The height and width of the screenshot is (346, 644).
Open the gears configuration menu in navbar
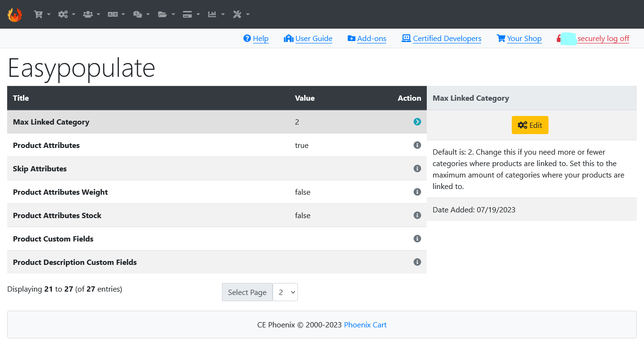click(x=67, y=14)
